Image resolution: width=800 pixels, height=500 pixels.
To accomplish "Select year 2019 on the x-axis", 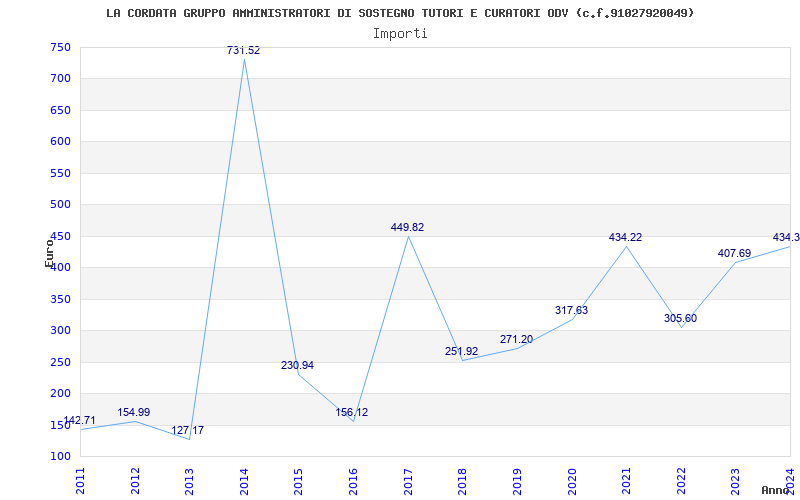I will (x=517, y=481).
